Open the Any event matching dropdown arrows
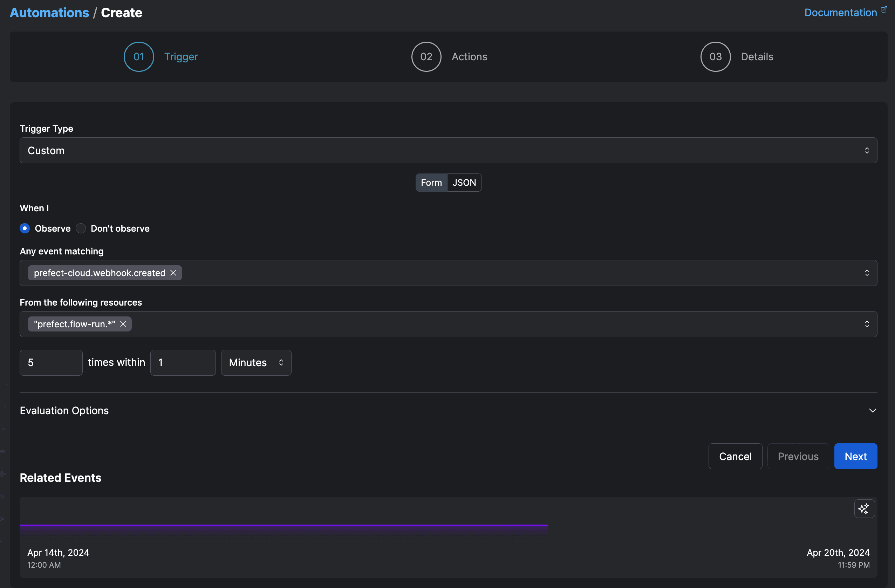Image resolution: width=895 pixels, height=588 pixels. pyautogui.click(x=867, y=273)
